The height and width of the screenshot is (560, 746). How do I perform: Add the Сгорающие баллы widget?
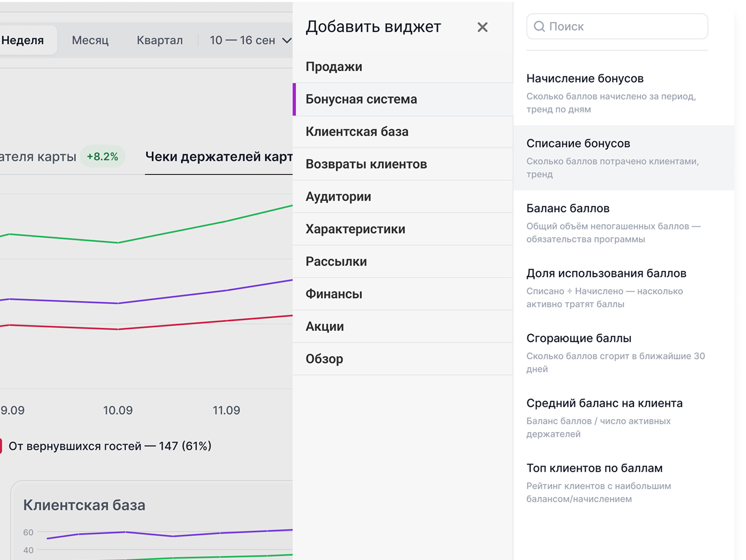(624, 352)
